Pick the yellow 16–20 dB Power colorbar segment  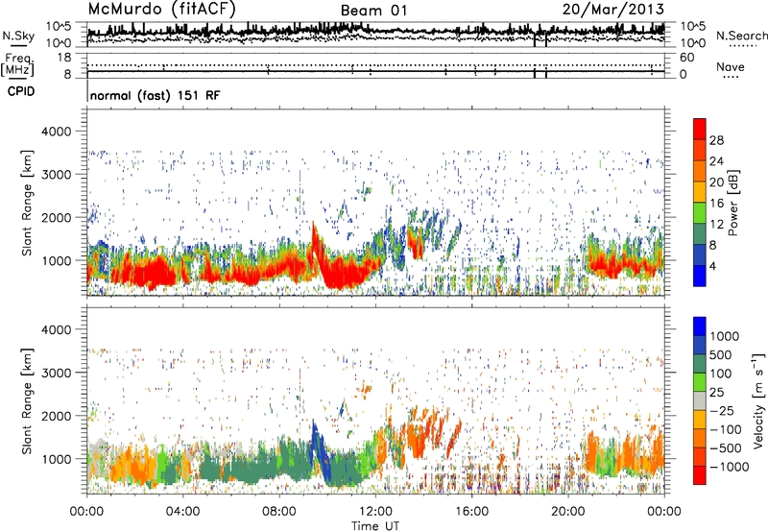[x=700, y=192]
